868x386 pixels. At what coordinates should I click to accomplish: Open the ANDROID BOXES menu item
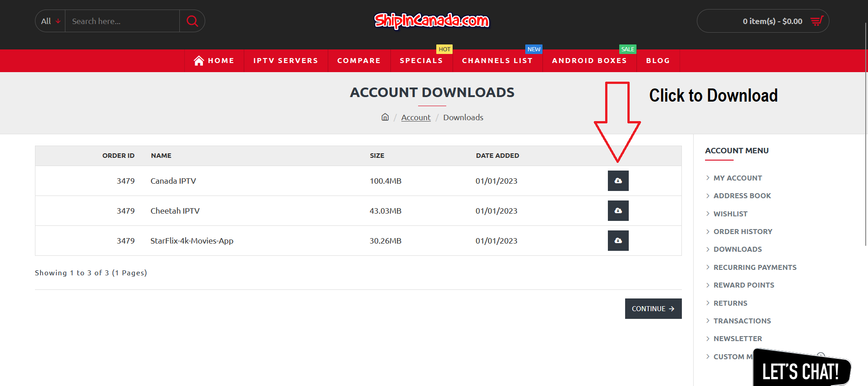coord(589,61)
